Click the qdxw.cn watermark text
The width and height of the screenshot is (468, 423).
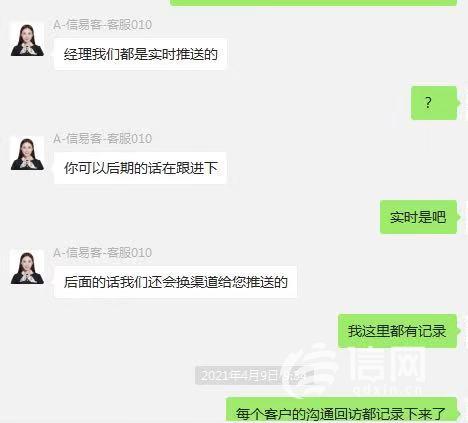pyautogui.click(x=387, y=389)
